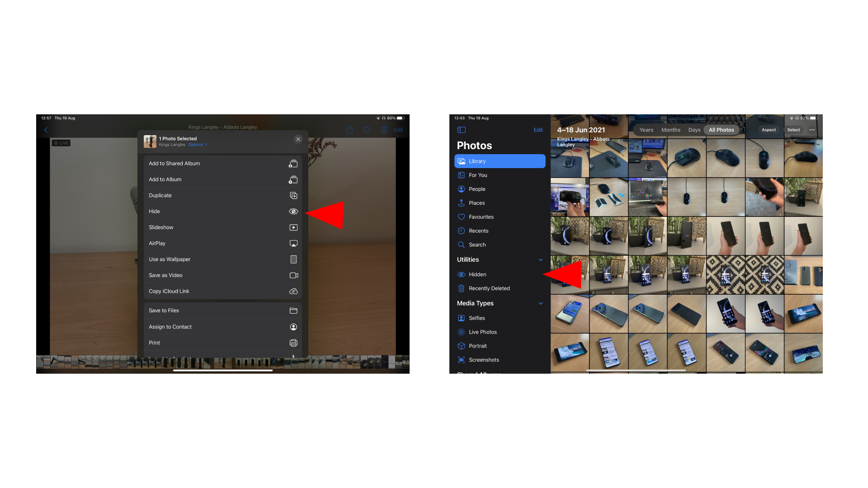Toggle the eye icon for Hide photo
The width and height of the screenshot is (868, 488).
click(294, 211)
